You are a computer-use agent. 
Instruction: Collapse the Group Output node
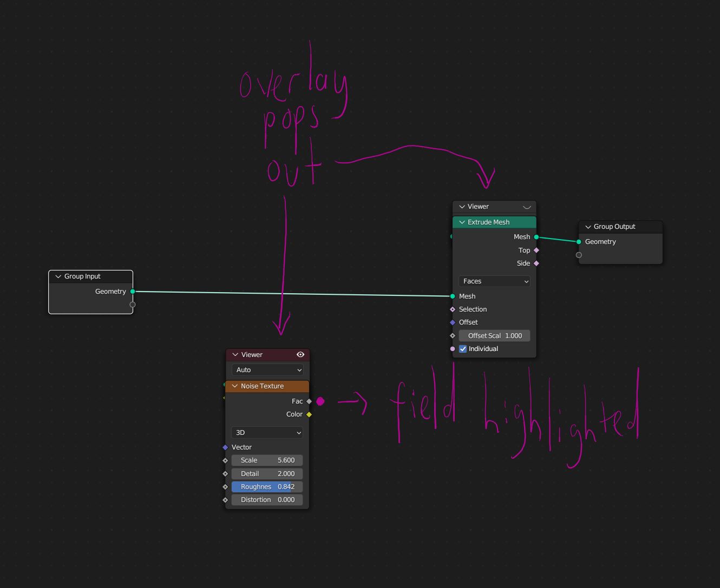point(588,227)
